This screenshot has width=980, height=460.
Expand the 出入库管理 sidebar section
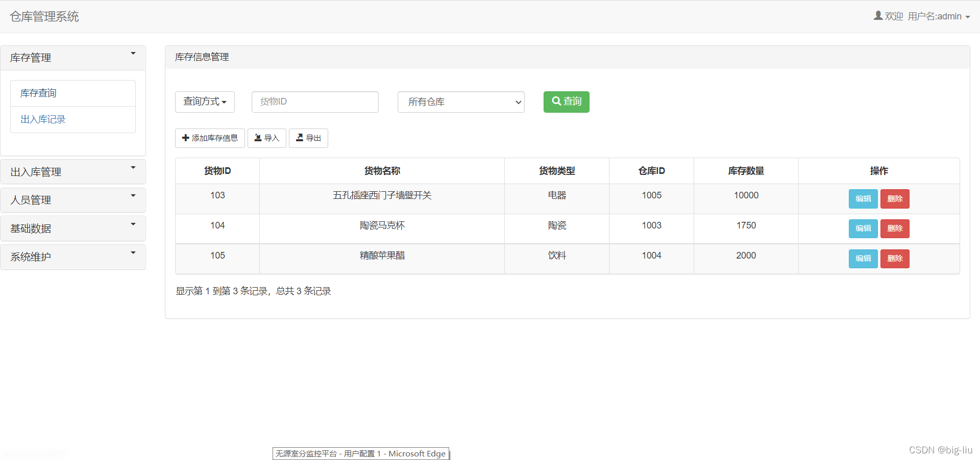(x=73, y=172)
